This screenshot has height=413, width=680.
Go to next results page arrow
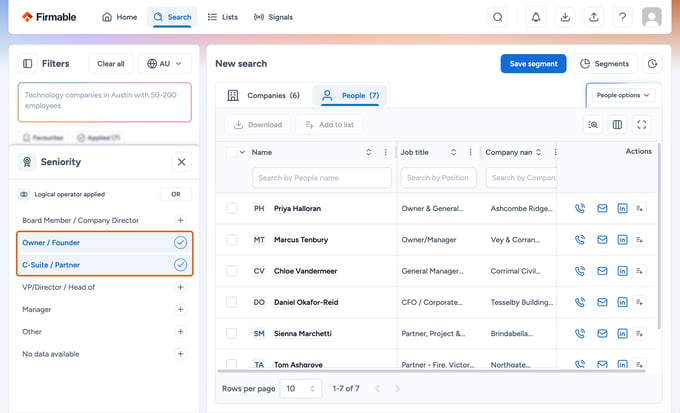click(x=397, y=388)
